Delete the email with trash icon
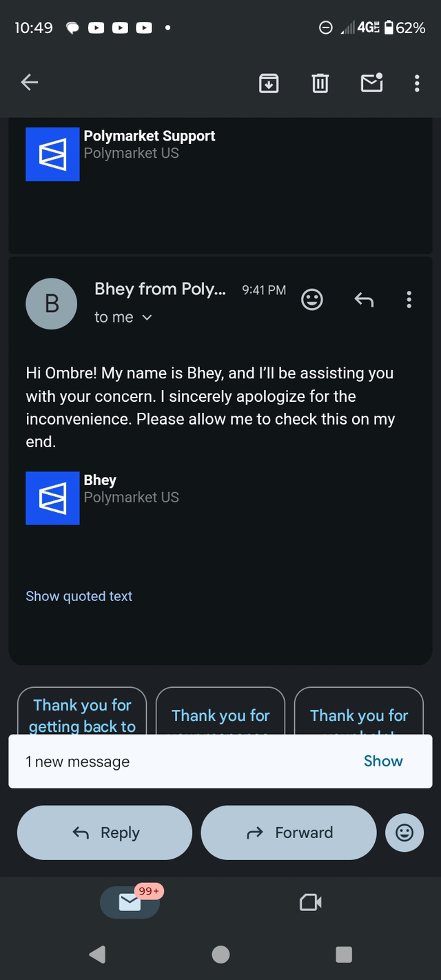 pyautogui.click(x=320, y=83)
